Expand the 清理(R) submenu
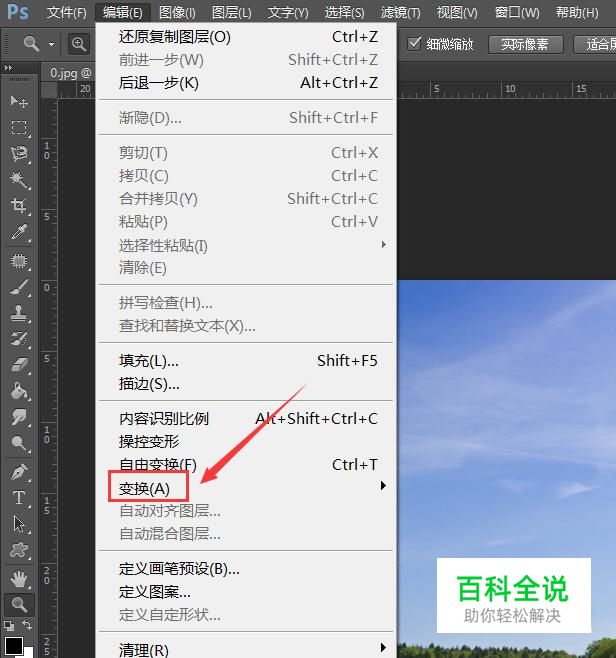Image resolution: width=616 pixels, height=658 pixels. click(x=383, y=648)
